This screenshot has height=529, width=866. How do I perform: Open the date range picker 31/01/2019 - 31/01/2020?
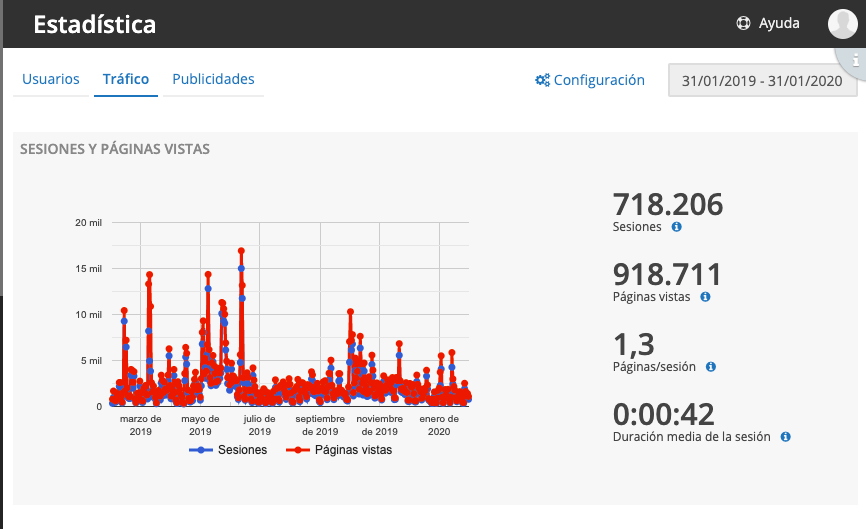[762, 81]
